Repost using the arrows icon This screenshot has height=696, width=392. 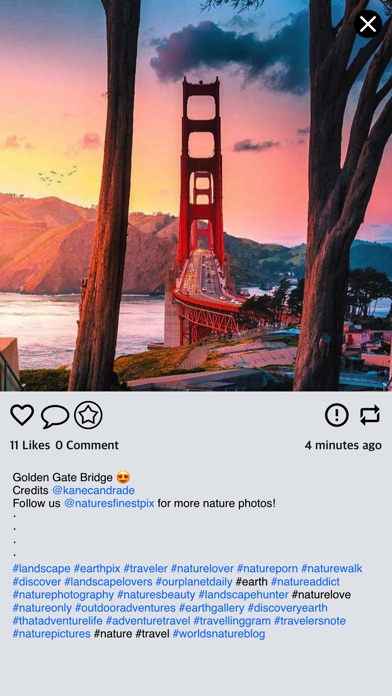tap(370, 415)
